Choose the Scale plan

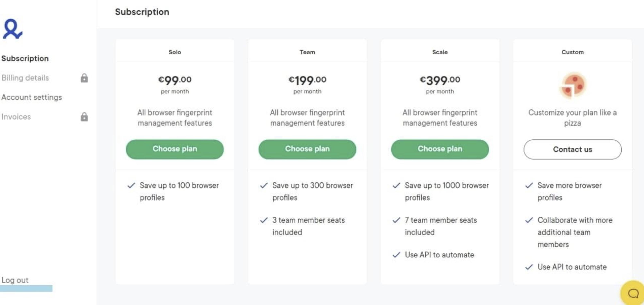[440, 149]
